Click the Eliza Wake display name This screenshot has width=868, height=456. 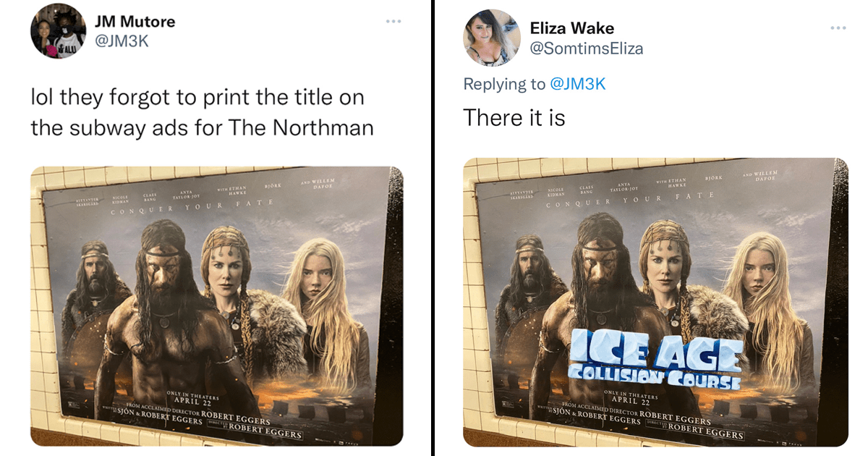click(571, 28)
